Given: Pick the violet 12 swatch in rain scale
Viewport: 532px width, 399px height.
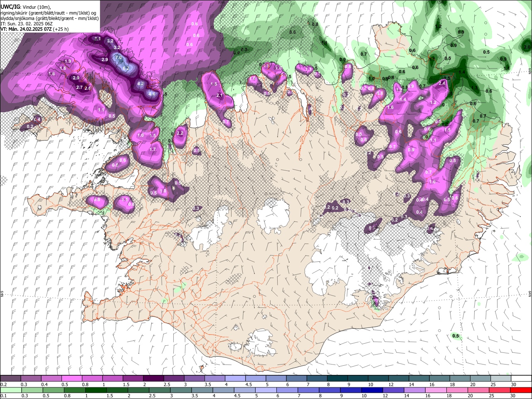Looking at the screenshot, I should [394, 390].
